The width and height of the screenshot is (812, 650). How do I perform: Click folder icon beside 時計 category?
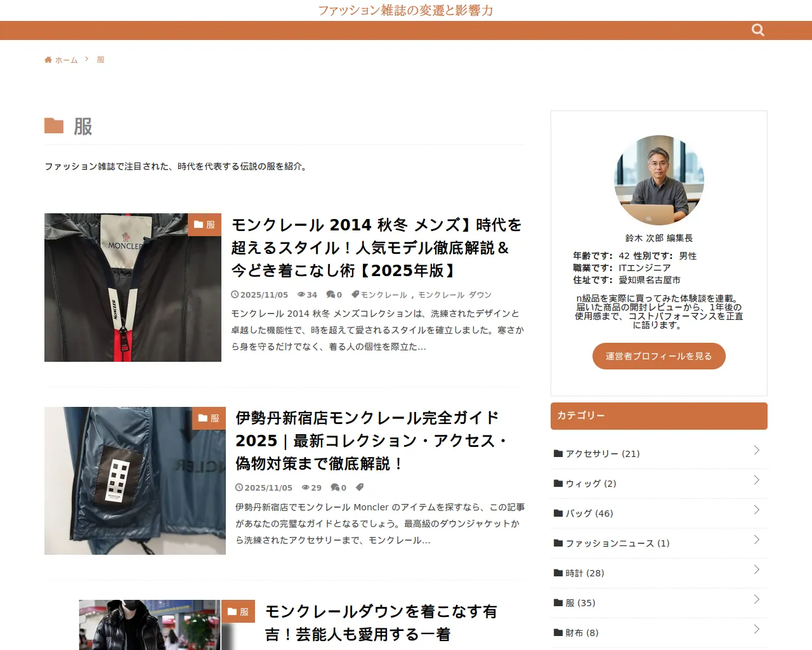(558, 573)
